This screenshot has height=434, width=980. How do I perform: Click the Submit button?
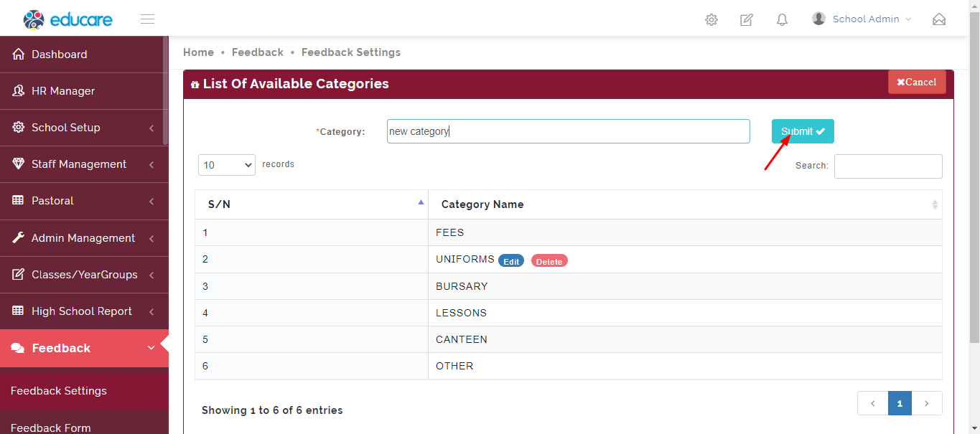coord(803,131)
